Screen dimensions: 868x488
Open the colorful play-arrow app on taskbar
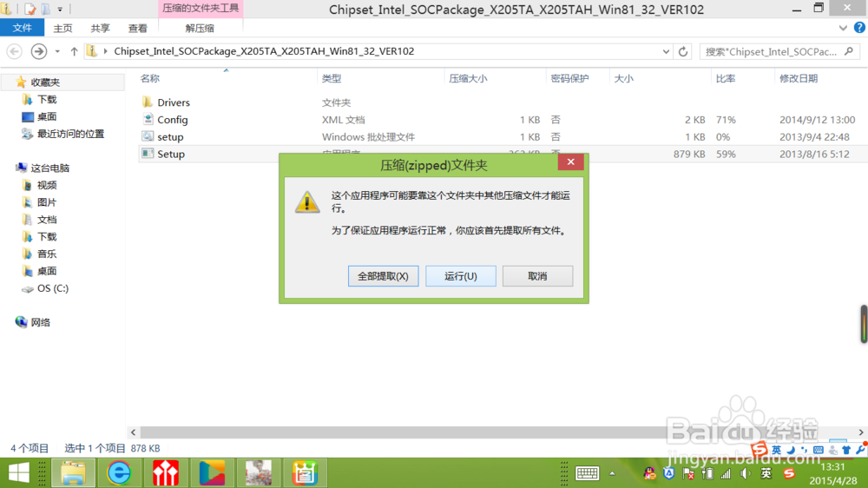(x=212, y=473)
